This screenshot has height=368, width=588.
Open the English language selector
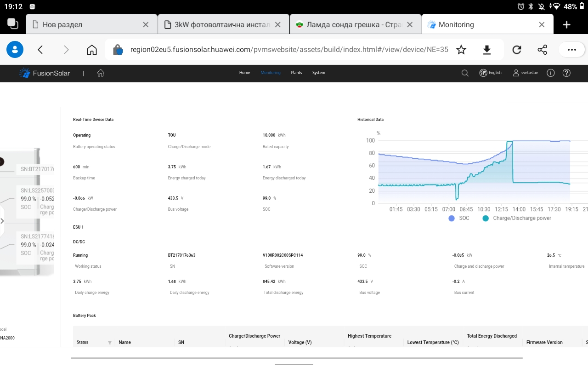point(491,73)
